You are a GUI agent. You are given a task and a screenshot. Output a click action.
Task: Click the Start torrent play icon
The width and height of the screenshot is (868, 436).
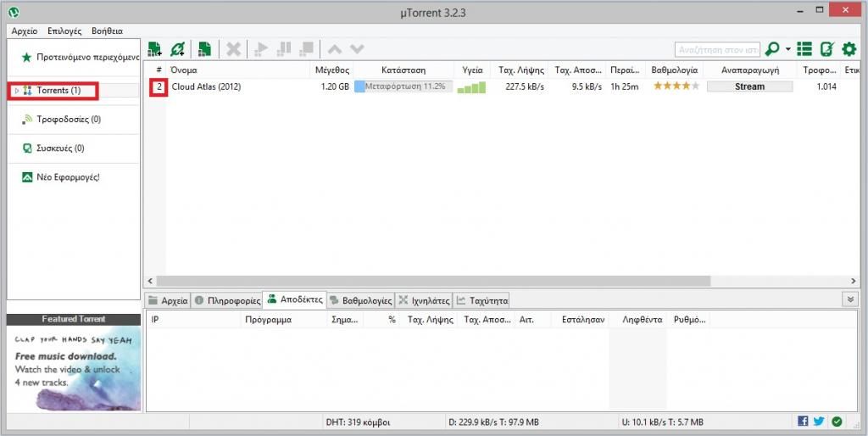(261, 49)
